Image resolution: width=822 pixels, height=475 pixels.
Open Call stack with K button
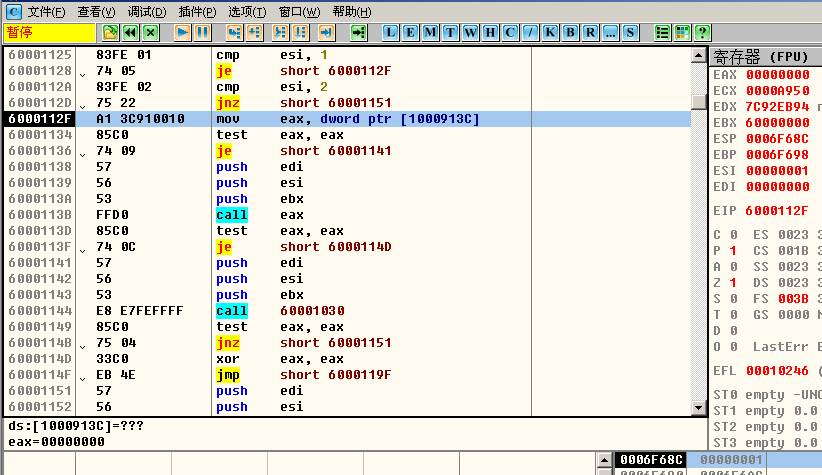point(550,33)
